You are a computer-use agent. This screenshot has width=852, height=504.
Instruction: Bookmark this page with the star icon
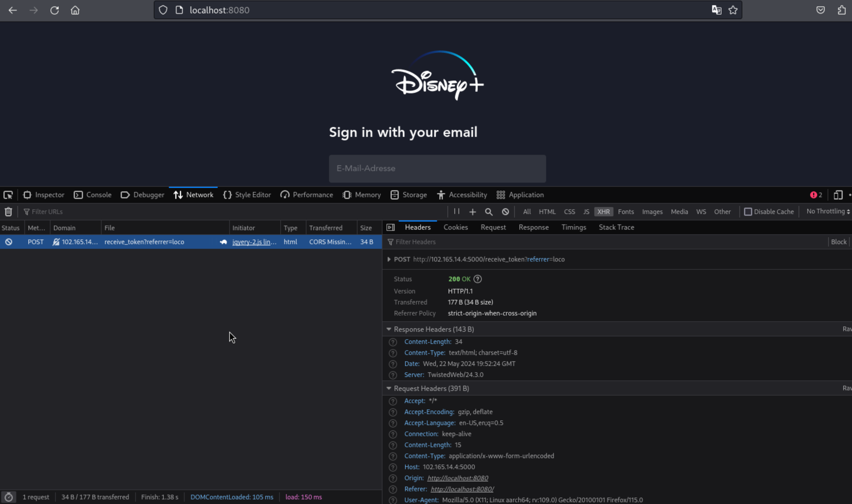tap(733, 10)
